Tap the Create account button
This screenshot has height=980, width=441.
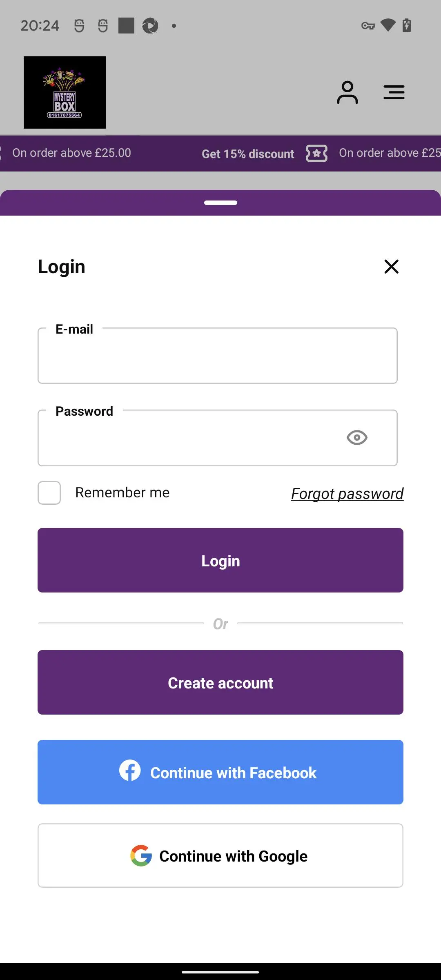click(x=220, y=682)
